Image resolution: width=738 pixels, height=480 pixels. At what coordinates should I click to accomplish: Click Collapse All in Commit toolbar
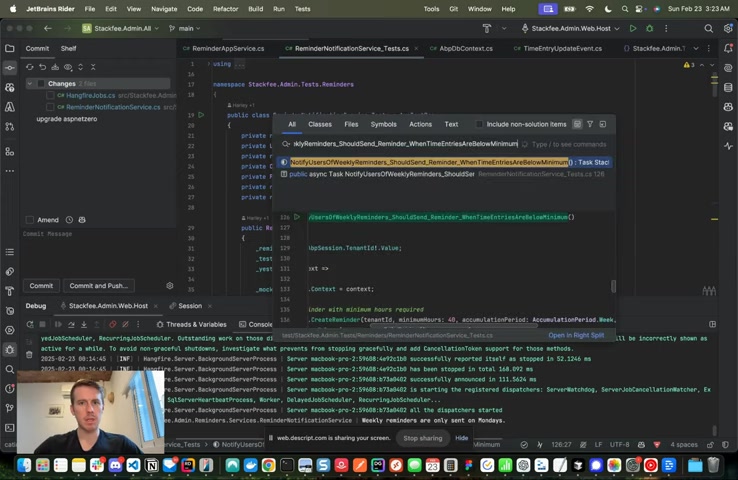tap(93, 67)
